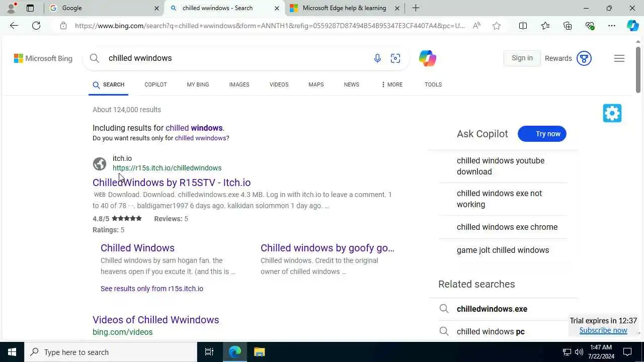The image size is (644, 362).
Task: Open the Chilled Windows sub-result link
Action: (x=137, y=248)
